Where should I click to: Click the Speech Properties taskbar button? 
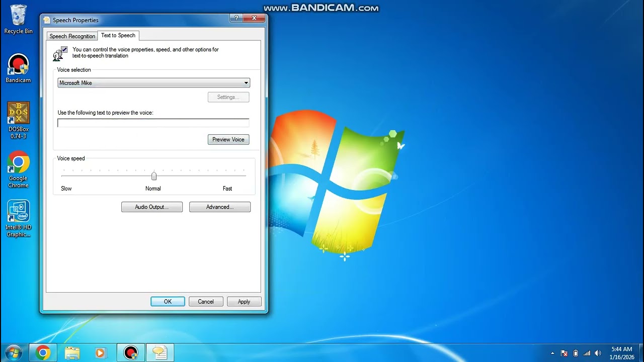pyautogui.click(x=160, y=353)
